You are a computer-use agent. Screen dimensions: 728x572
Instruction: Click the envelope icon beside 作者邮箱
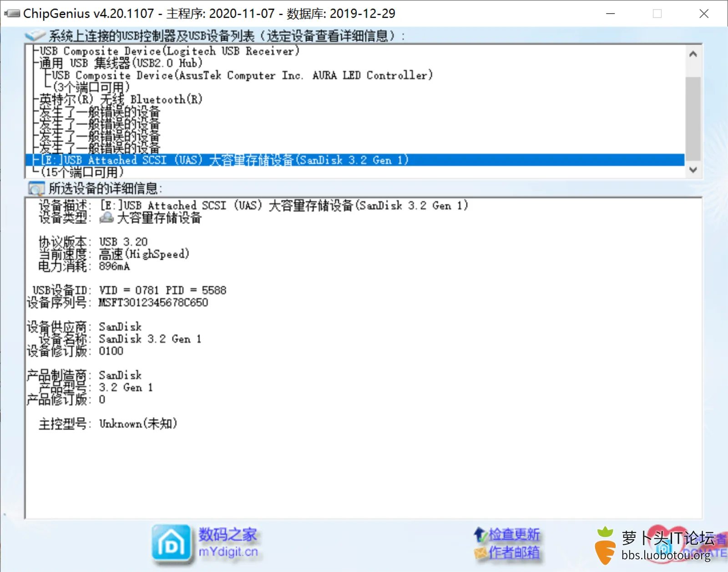480,553
